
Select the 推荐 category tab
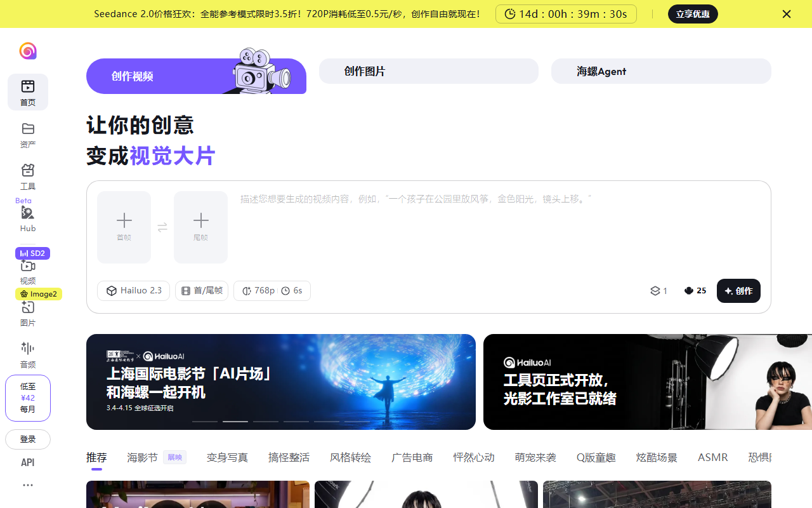pos(96,457)
